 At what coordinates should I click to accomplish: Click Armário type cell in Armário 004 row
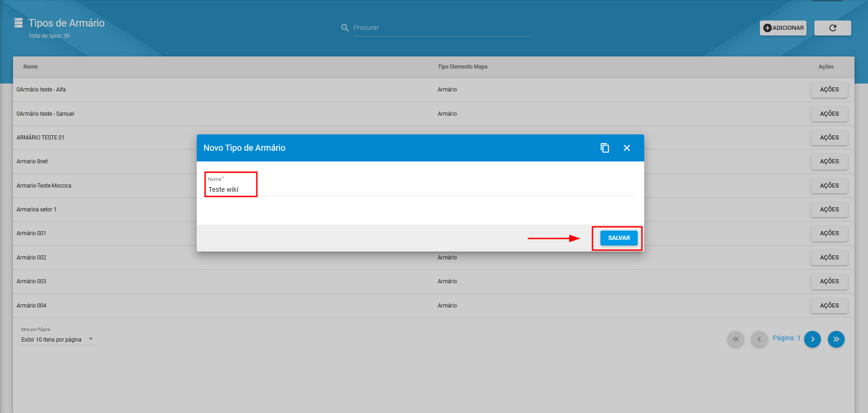coord(447,306)
